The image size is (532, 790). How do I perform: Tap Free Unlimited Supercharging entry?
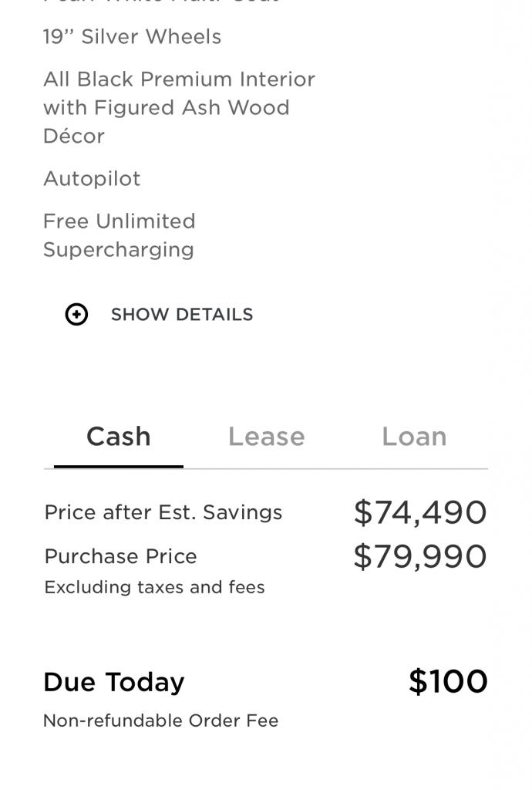click(119, 235)
